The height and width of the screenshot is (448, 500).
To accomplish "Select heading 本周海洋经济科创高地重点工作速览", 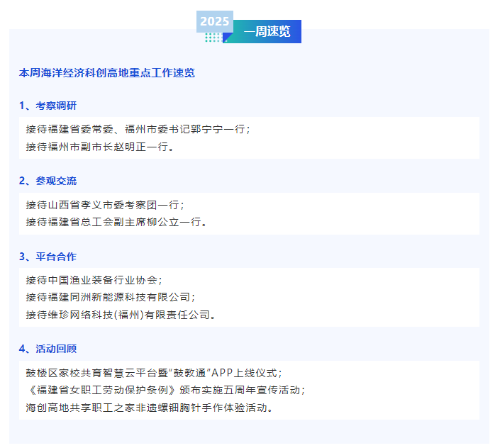I will coord(107,73).
